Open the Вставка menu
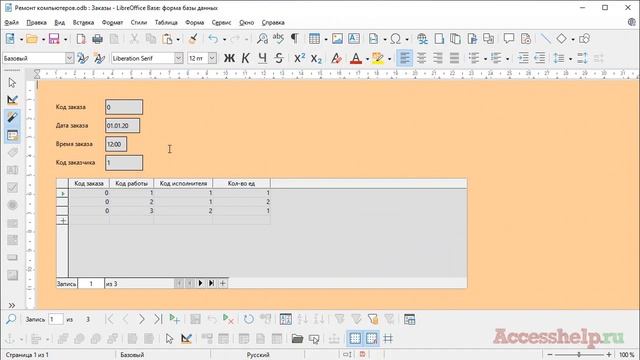Image resolution: width=640 pixels, height=360 pixels. [x=83, y=22]
